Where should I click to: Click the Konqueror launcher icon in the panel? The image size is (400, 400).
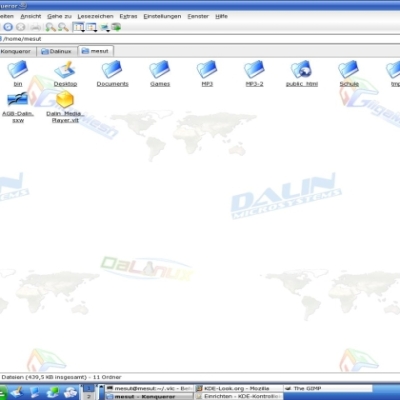(x=70, y=392)
